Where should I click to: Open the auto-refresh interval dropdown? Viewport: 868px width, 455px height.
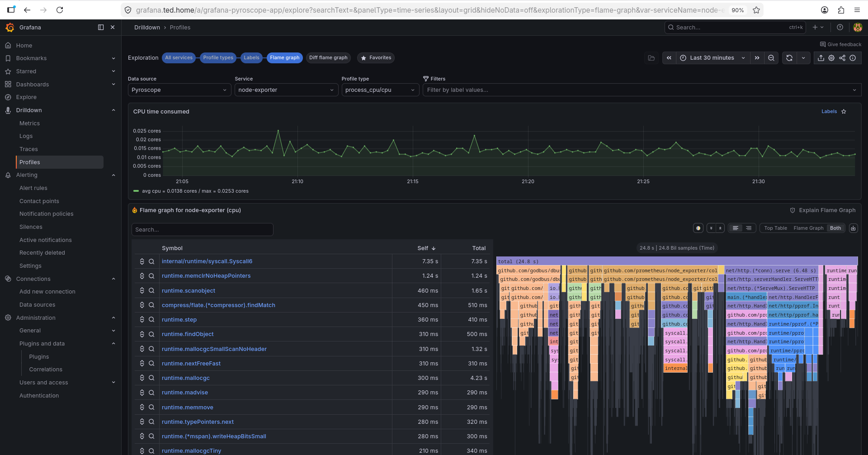803,58
